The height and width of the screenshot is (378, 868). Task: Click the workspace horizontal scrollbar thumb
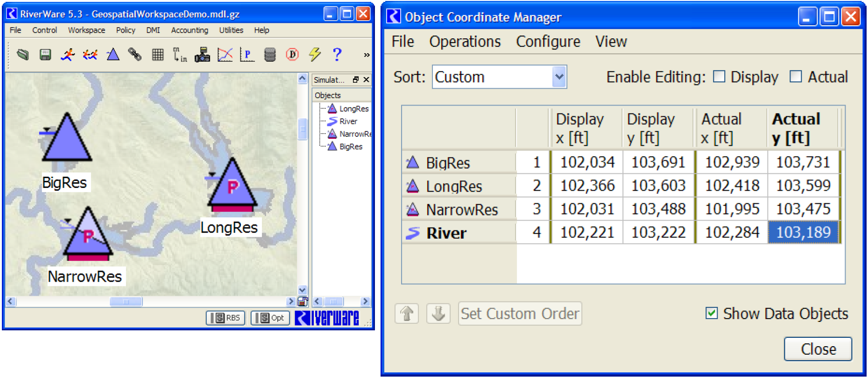[x=126, y=302]
